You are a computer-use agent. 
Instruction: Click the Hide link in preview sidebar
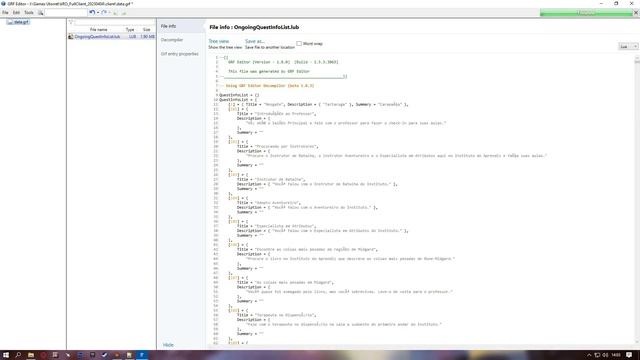click(168, 345)
